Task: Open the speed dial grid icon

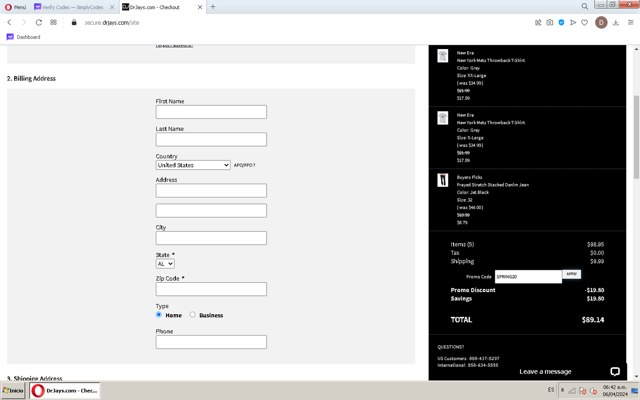Action: pos(53,22)
